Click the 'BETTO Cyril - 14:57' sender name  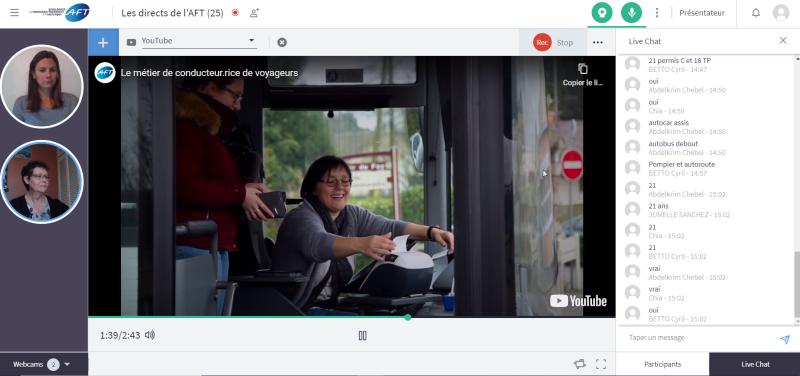[678, 173]
